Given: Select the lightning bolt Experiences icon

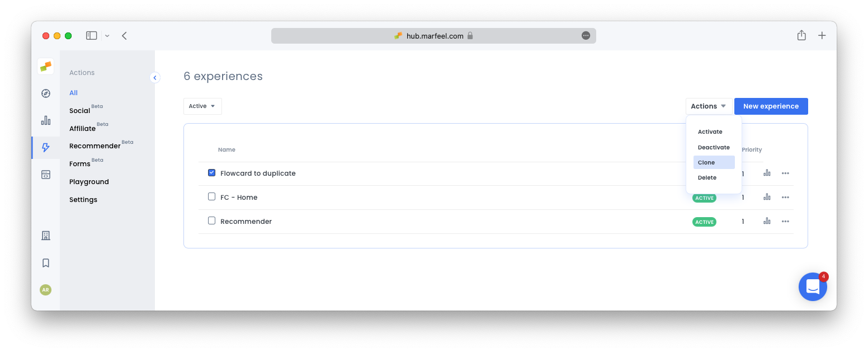Looking at the screenshot, I should pyautogui.click(x=45, y=147).
